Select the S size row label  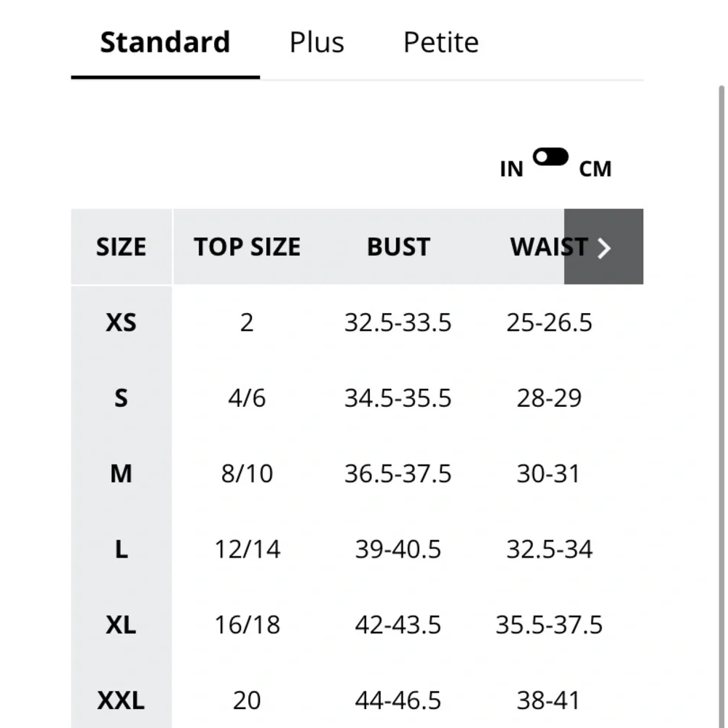[x=121, y=398]
